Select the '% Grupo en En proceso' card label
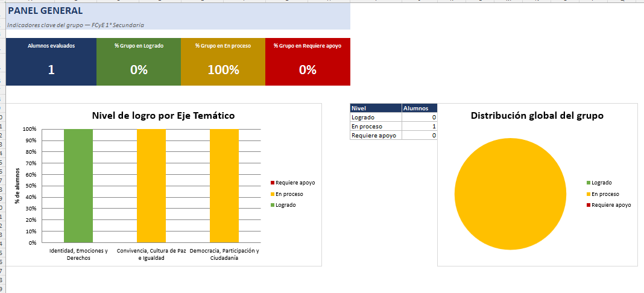644x293 pixels. [x=223, y=46]
